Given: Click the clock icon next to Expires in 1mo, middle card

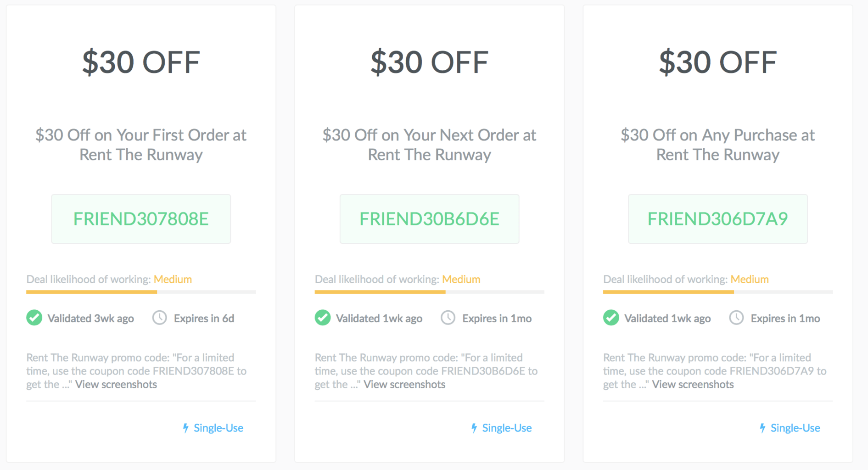Looking at the screenshot, I should pyautogui.click(x=448, y=317).
